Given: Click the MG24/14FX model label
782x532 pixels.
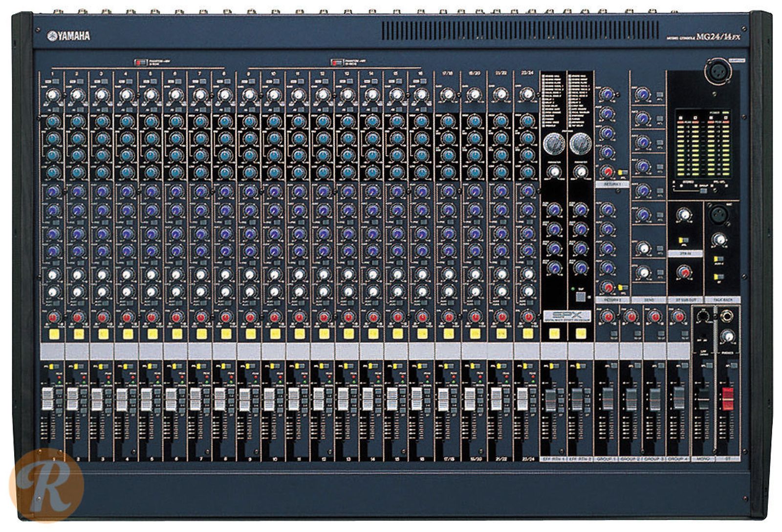Looking at the screenshot, I should [x=718, y=37].
